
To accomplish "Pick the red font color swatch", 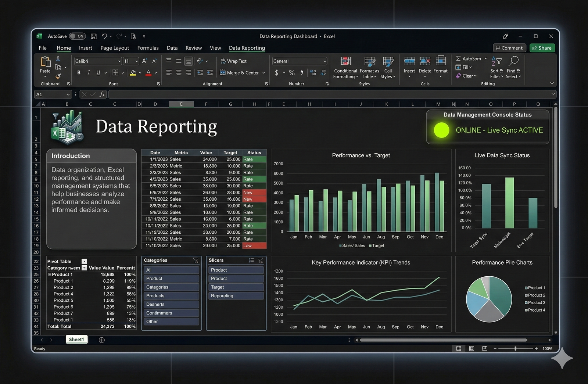I will coord(148,73).
